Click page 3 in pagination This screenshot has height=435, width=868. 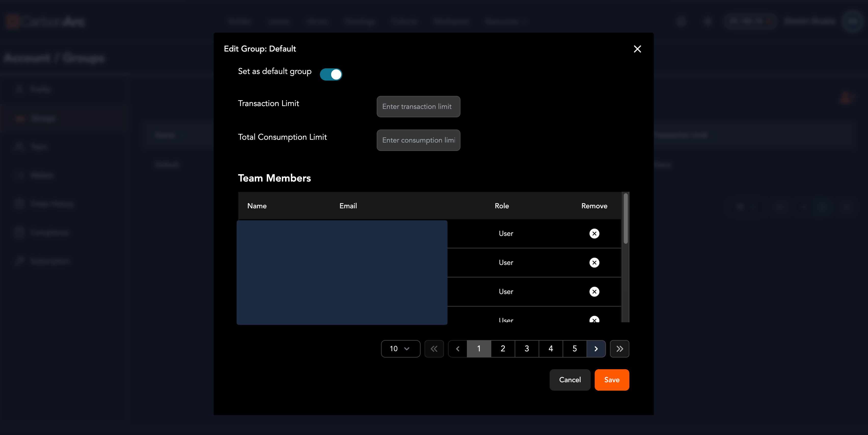coord(527,349)
